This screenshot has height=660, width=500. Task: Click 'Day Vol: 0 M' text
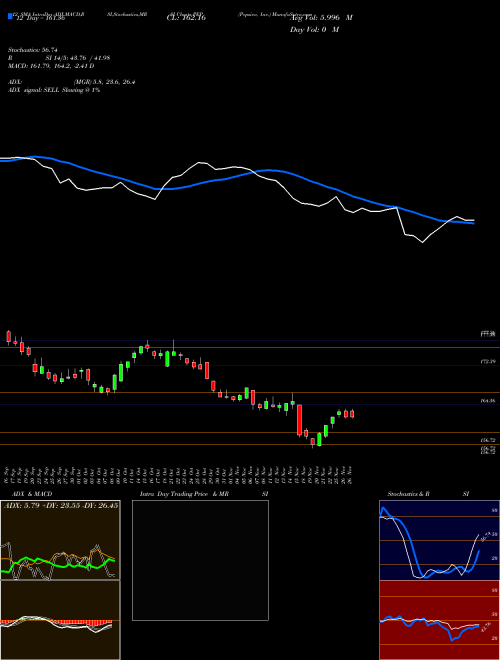click(x=314, y=30)
